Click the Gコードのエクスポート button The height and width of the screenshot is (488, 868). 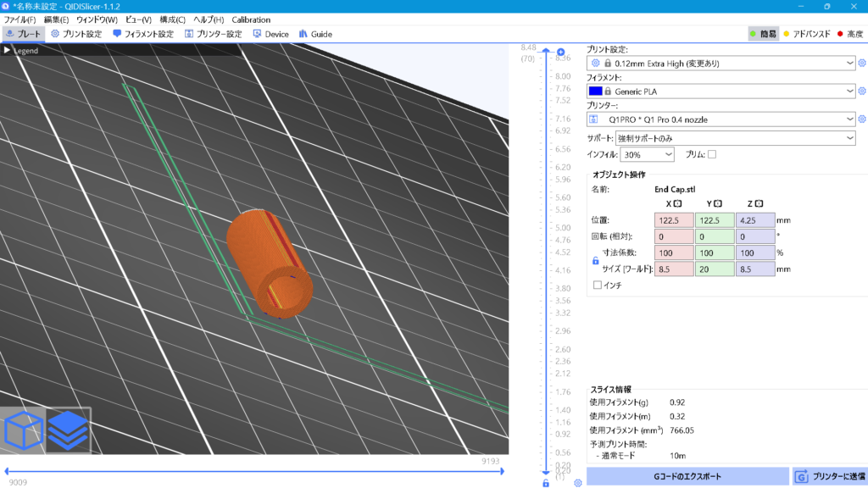(x=687, y=477)
